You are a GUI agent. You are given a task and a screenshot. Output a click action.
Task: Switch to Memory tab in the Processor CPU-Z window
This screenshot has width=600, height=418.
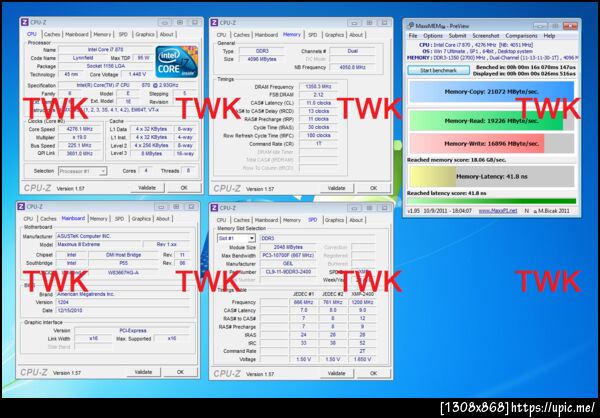102,34
